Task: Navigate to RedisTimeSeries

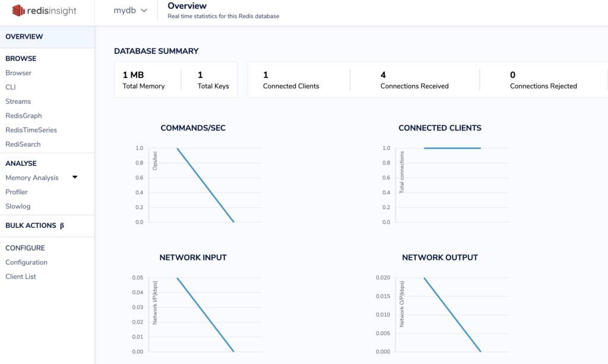Action: click(x=31, y=130)
